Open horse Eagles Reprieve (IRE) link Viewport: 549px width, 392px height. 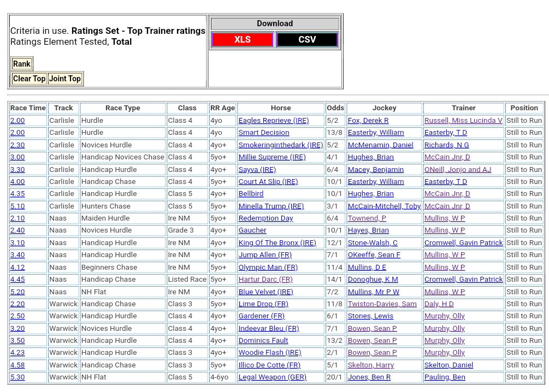pos(273,121)
